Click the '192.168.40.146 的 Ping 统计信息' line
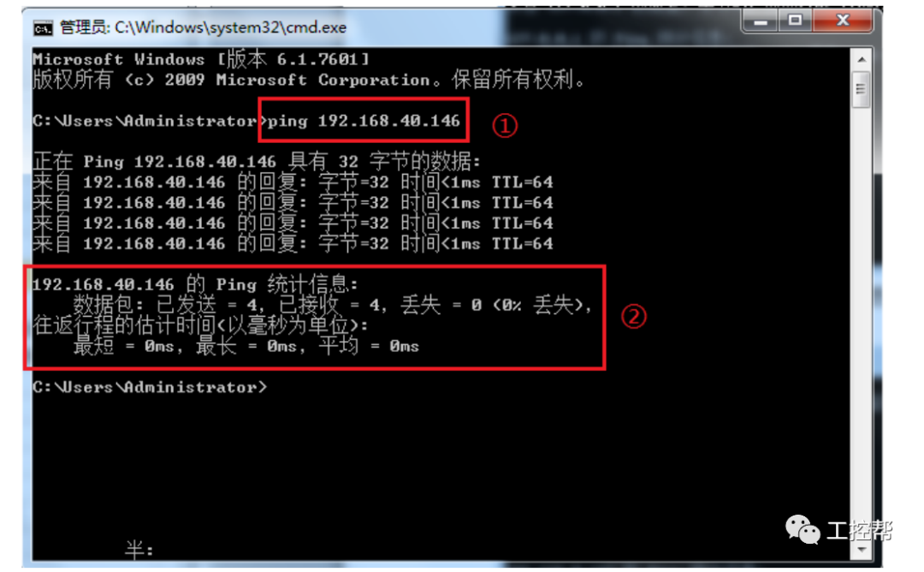 [195, 284]
